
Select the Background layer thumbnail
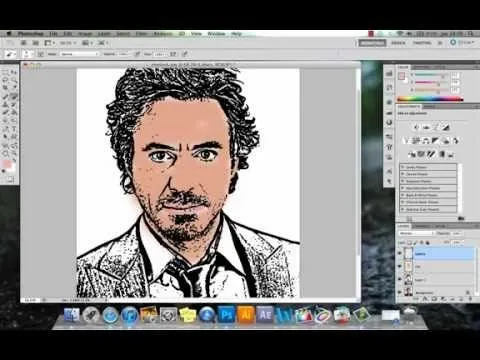click(408, 292)
